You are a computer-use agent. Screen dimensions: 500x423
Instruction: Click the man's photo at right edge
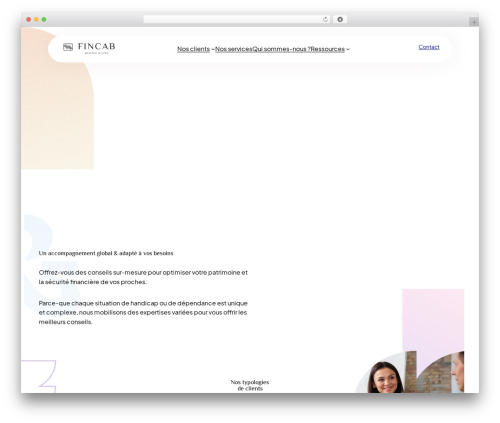click(x=440, y=372)
